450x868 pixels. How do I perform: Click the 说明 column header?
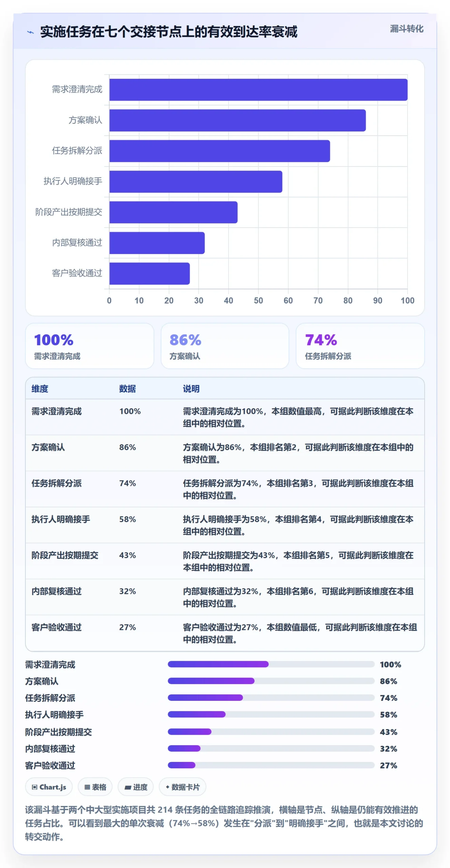pos(191,389)
